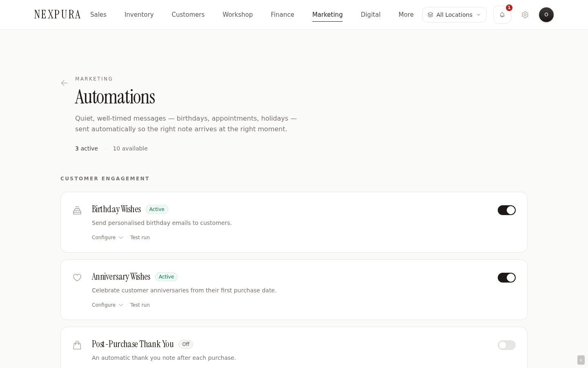
Task: Open the Customers menu
Action: pos(188,15)
